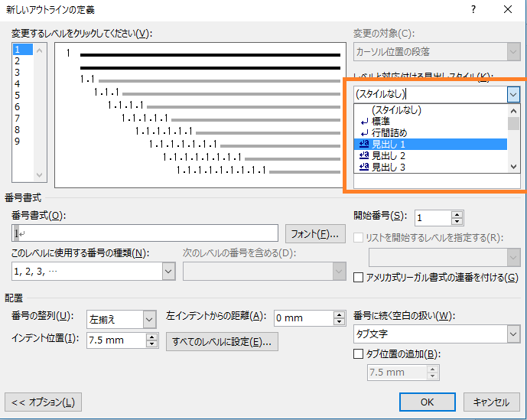
Task: Increase the インデント位置 value
Action: [x=152, y=337]
